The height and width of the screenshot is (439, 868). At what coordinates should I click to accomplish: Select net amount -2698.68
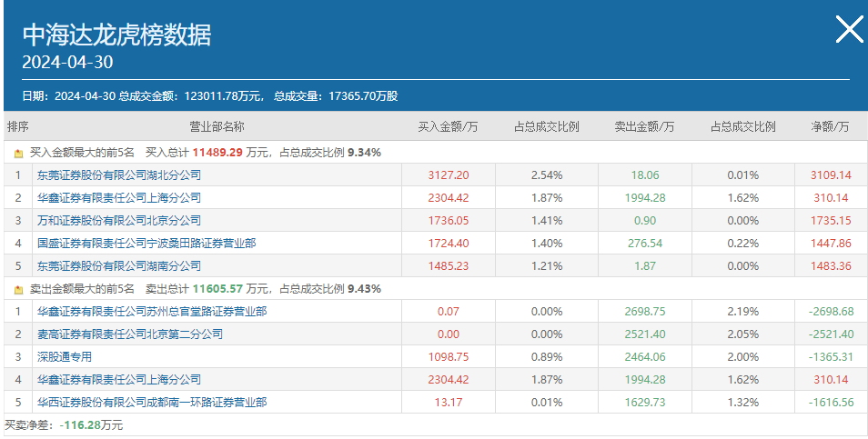(x=831, y=311)
